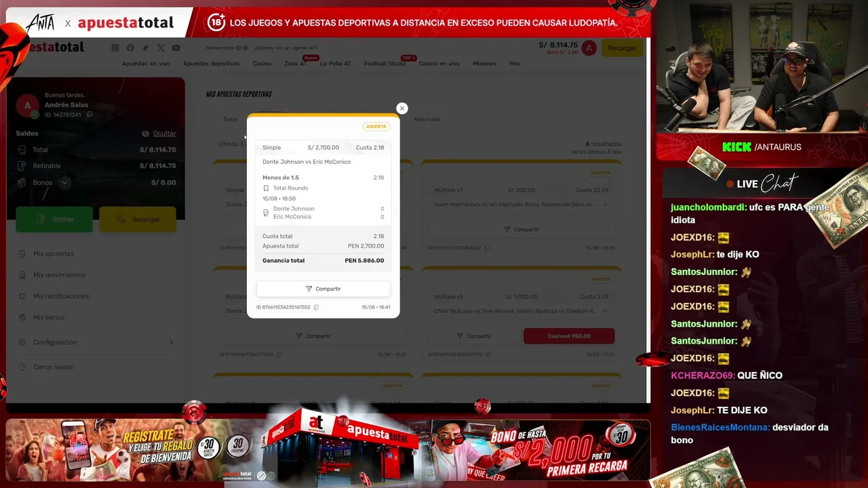The width and height of the screenshot is (868, 488).
Task: Click the user avatar in the header
Action: point(589,48)
